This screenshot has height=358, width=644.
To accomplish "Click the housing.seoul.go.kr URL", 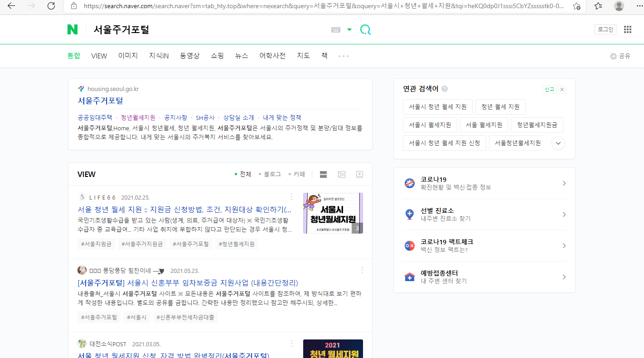I will [113, 89].
